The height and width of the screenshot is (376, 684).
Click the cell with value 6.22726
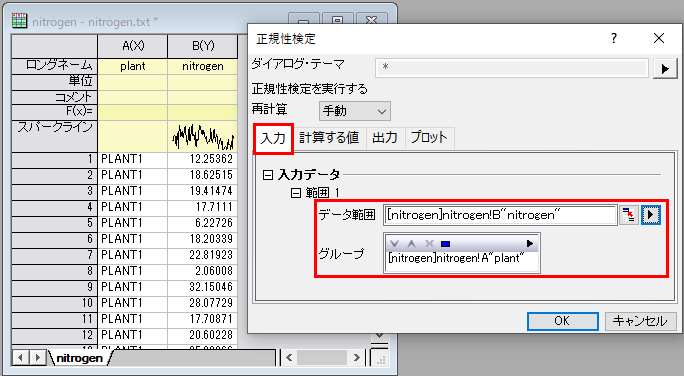pos(203,223)
